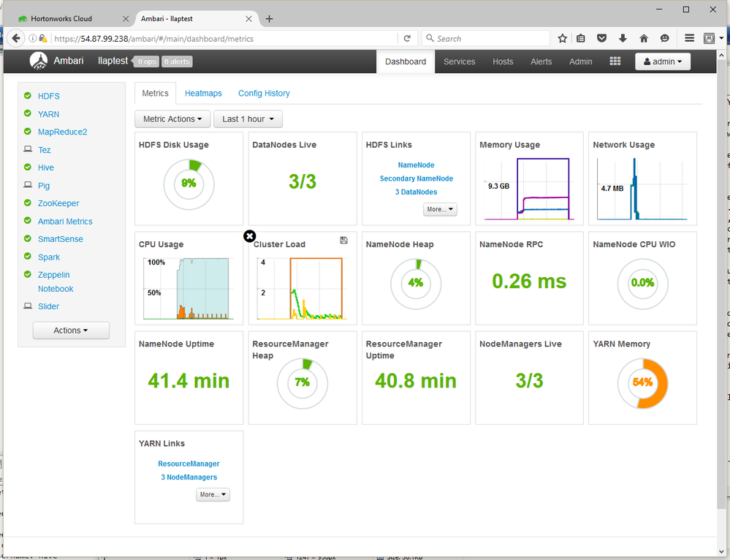Go to Hosts in the top navigation
This screenshot has width=730, height=560.
click(x=503, y=62)
